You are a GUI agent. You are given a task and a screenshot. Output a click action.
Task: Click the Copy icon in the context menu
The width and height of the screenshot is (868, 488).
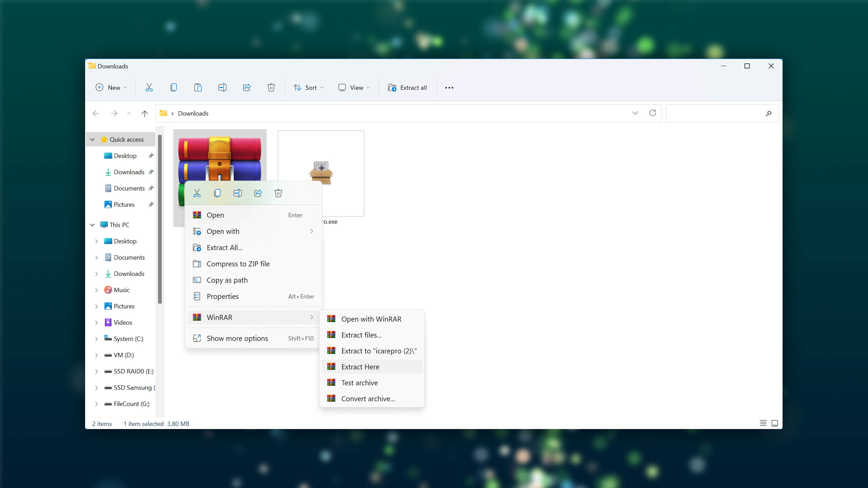[217, 193]
